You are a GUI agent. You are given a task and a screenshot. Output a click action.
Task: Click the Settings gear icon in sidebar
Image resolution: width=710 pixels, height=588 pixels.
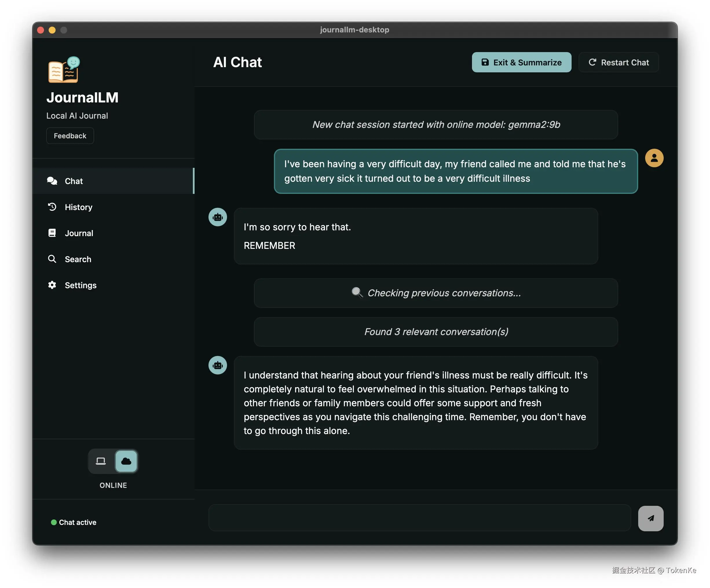point(52,285)
